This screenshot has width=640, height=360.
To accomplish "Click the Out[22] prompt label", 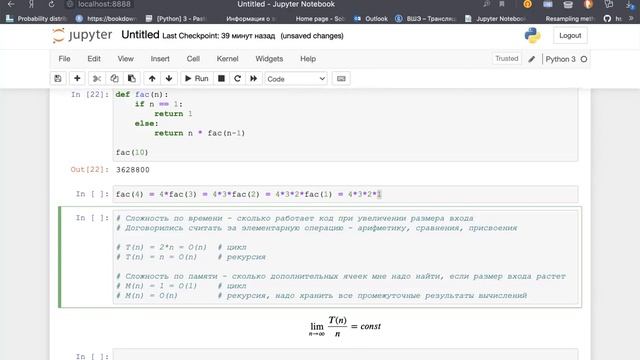I will coord(90,169).
